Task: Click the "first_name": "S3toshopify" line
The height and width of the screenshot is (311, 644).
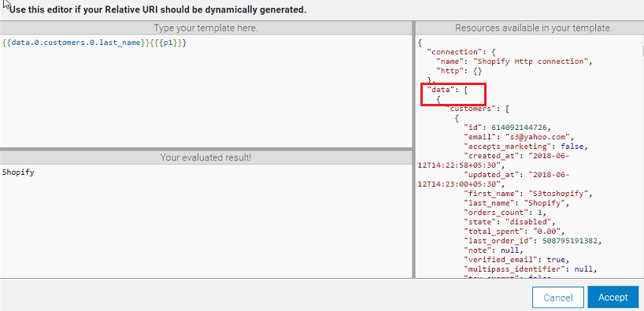Action: [527, 194]
